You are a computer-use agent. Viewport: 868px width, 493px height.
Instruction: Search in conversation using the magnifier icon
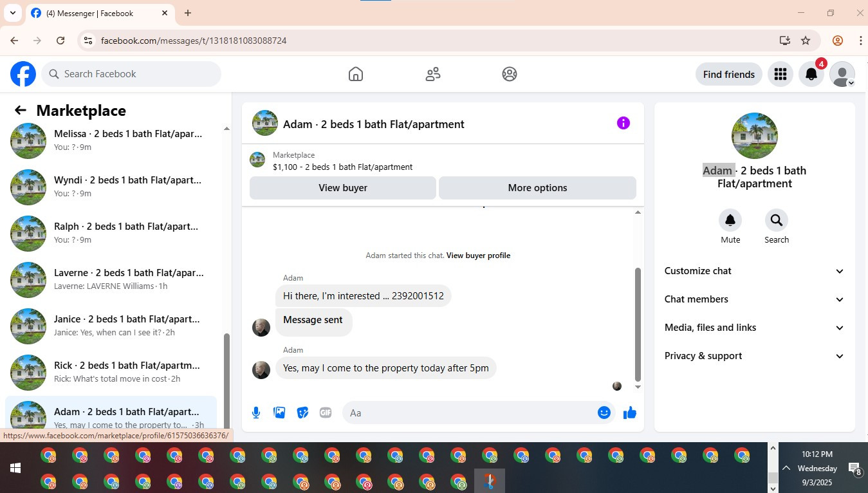click(x=777, y=220)
